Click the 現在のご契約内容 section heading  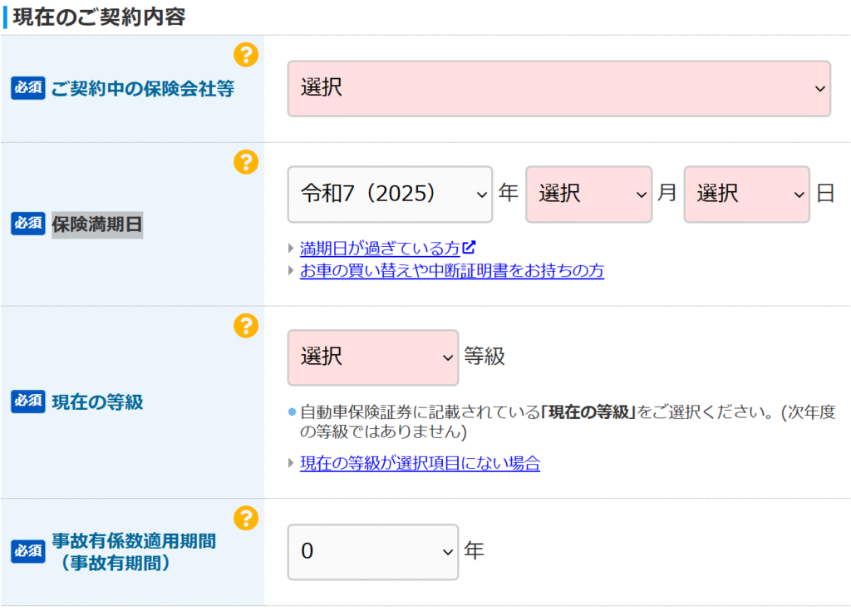coord(99,17)
